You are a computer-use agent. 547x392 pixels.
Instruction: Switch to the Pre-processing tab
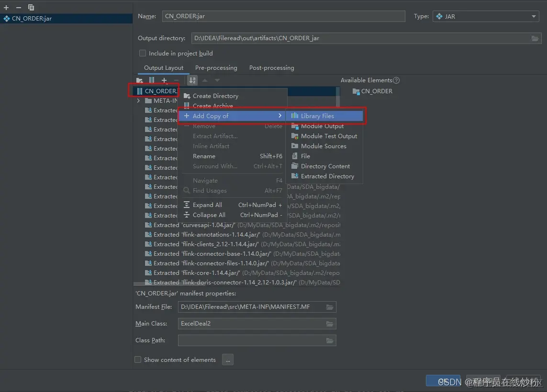[216, 67]
